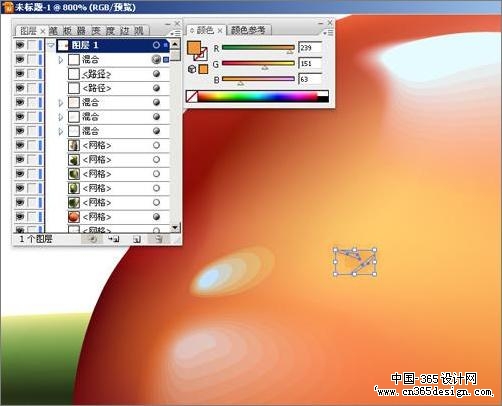The height and width of the screenshot is (406, 502).
Task: Switch to the 观 tab in layers panel group
Action: click(139, 31)
